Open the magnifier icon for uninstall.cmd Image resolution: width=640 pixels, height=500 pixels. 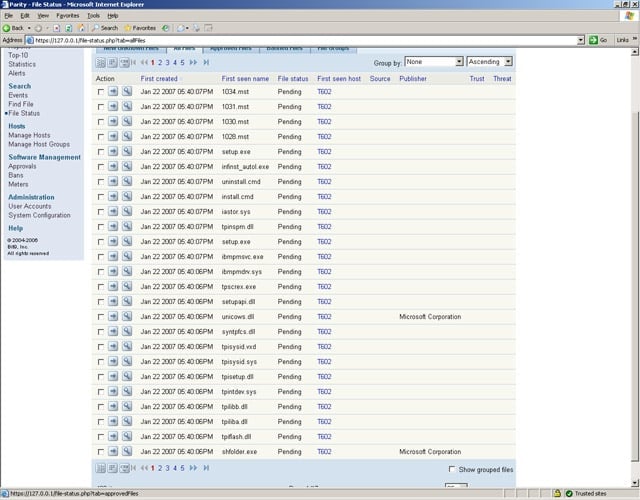(127, 182)
